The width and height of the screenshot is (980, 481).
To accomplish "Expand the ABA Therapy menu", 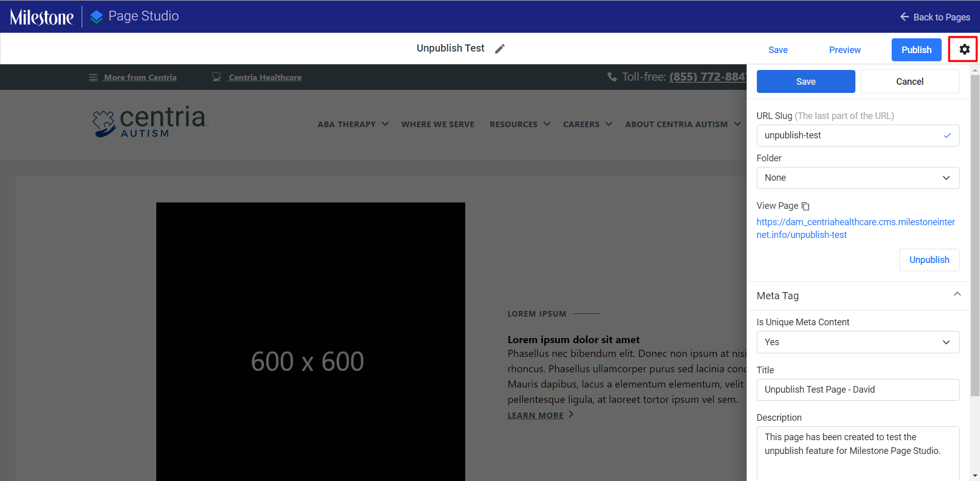I will [353, 124].
